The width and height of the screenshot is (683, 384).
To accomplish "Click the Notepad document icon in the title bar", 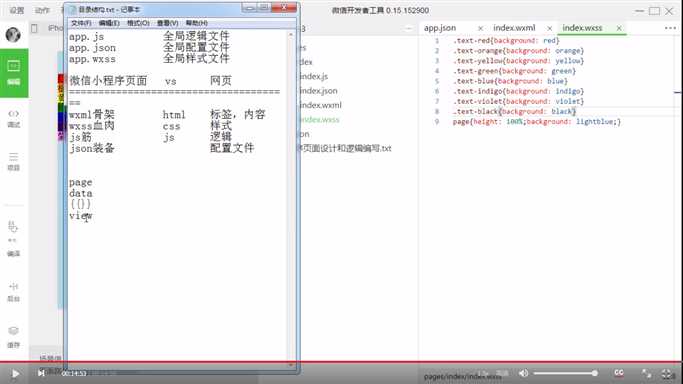I will (73, 10).
